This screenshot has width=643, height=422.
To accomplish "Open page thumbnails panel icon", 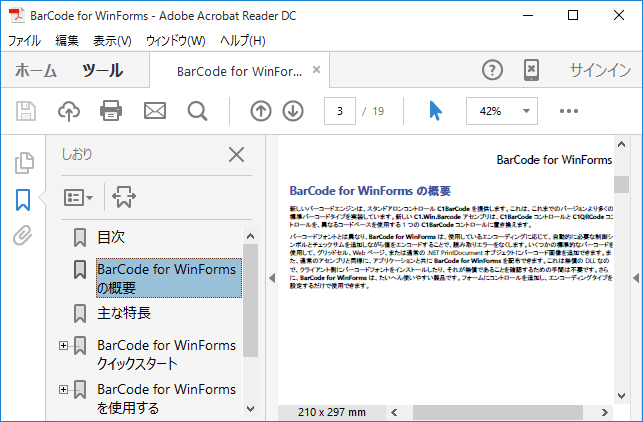I will click(23, 164).
